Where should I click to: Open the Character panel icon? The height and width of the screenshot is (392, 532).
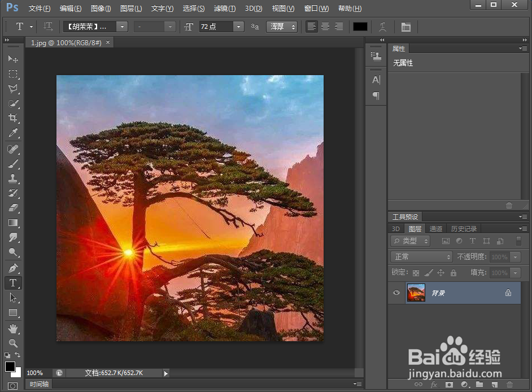[376, 80]
